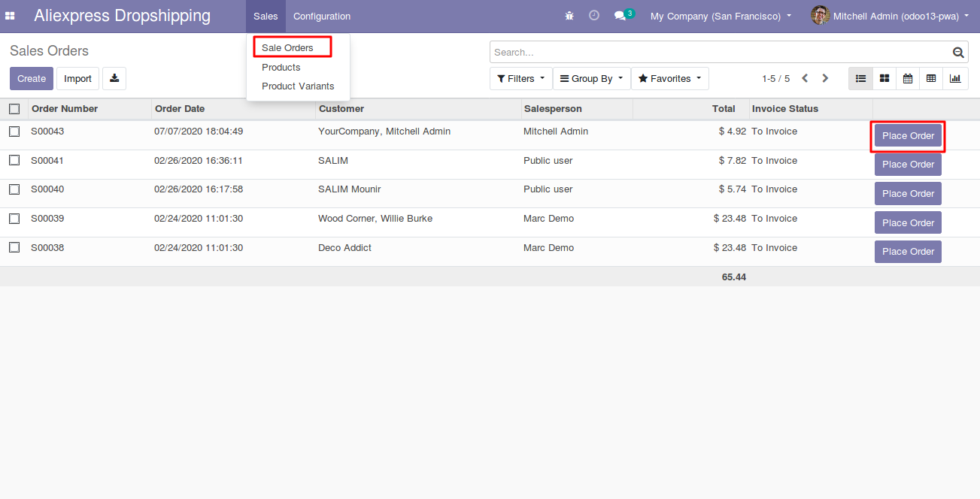
Task: Click Marc Demo in the S00039 row
Action: 549,219
